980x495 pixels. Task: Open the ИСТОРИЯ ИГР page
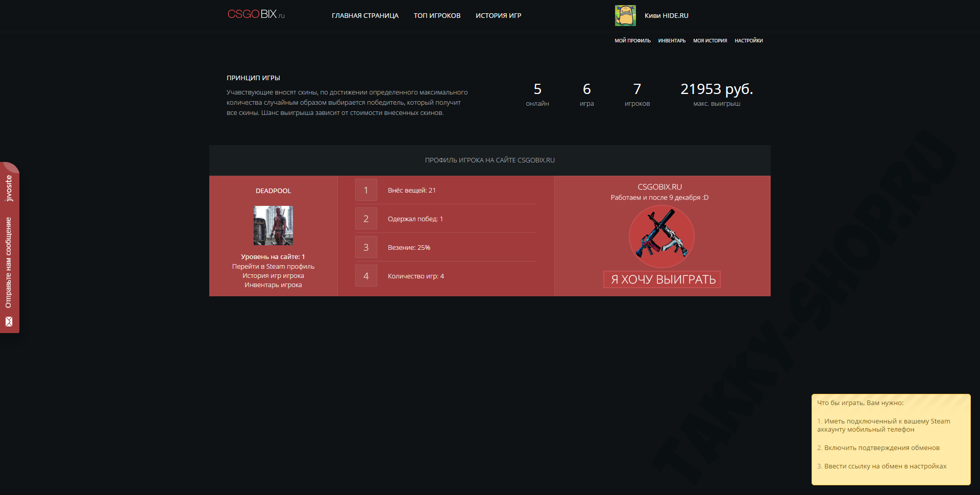pyautogui.click(x=498, y=15)
